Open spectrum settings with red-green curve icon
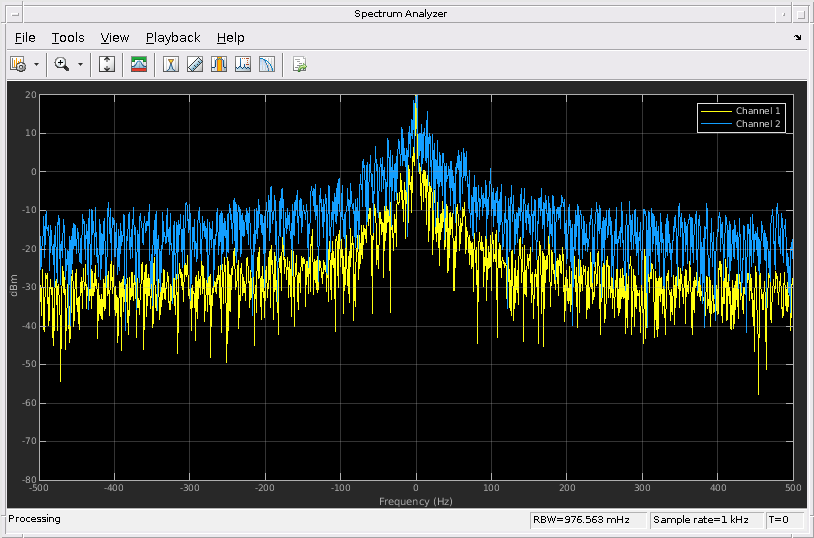This screenshot has width=814, height=538. click(139, 64)
